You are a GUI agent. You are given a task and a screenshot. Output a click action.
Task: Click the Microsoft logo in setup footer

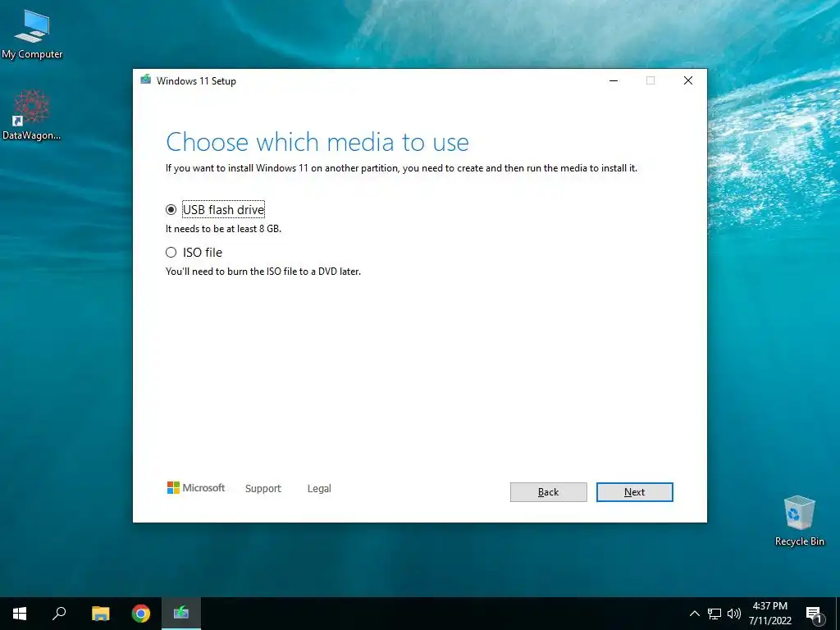coord(196,487)
